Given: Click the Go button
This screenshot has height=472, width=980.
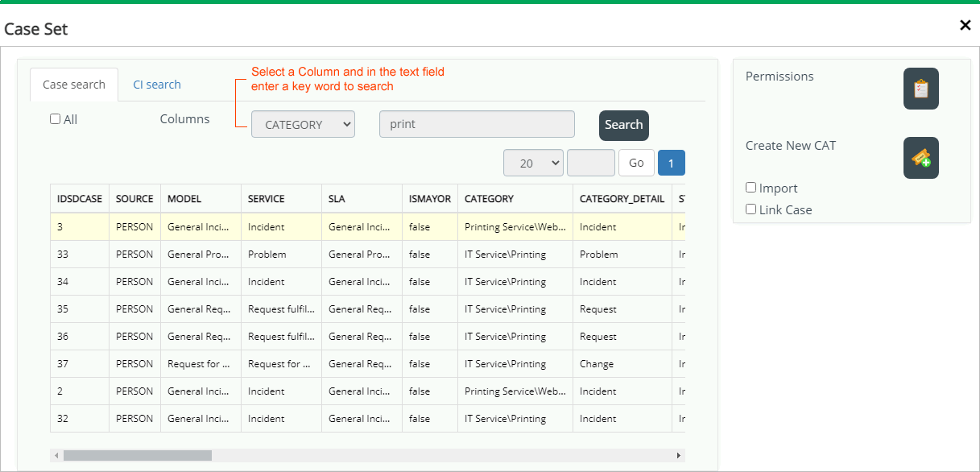Looking at the screenshot, I should coord(636,163).
